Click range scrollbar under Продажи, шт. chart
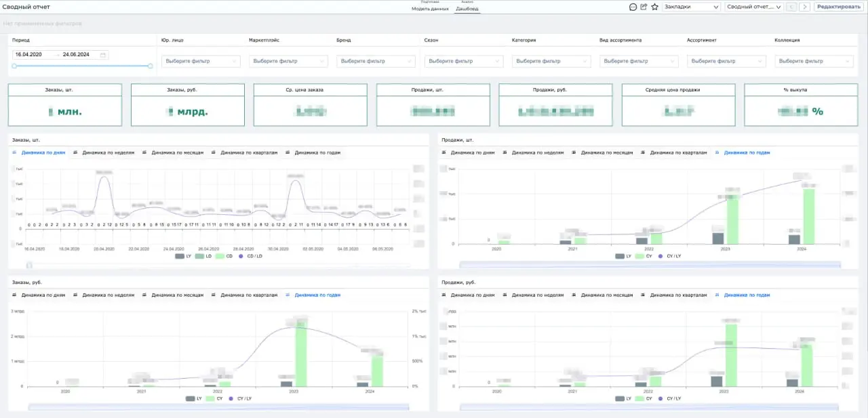This screenshot has width=868, height=418. coord(650,264)
